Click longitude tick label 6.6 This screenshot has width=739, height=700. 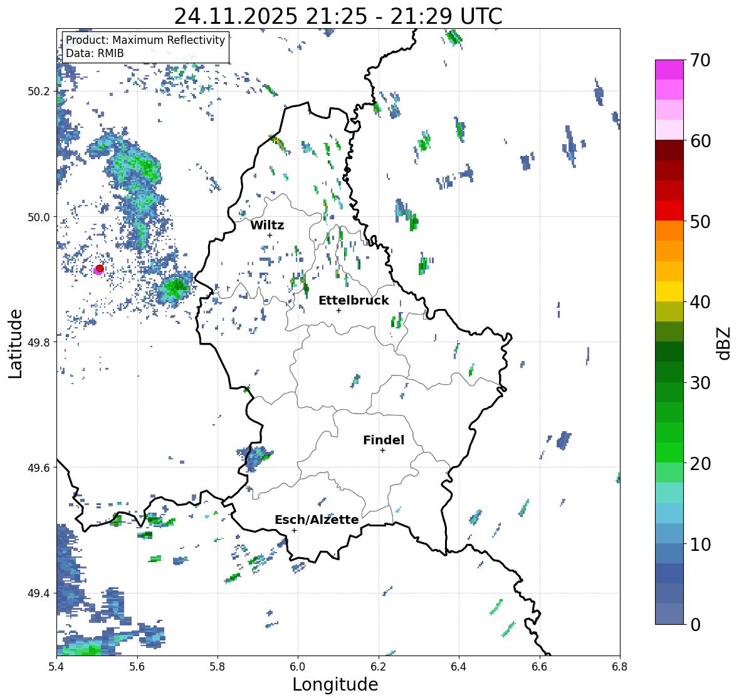pos(540,667)
